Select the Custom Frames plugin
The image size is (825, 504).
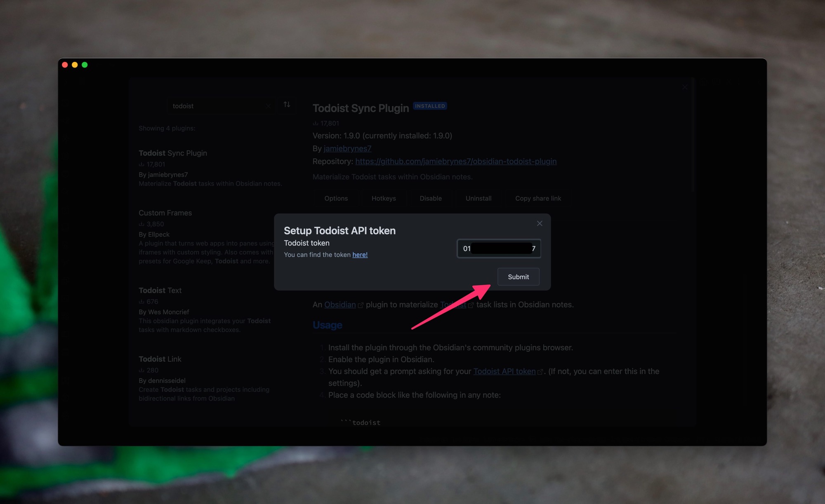(x=165, y=213)
